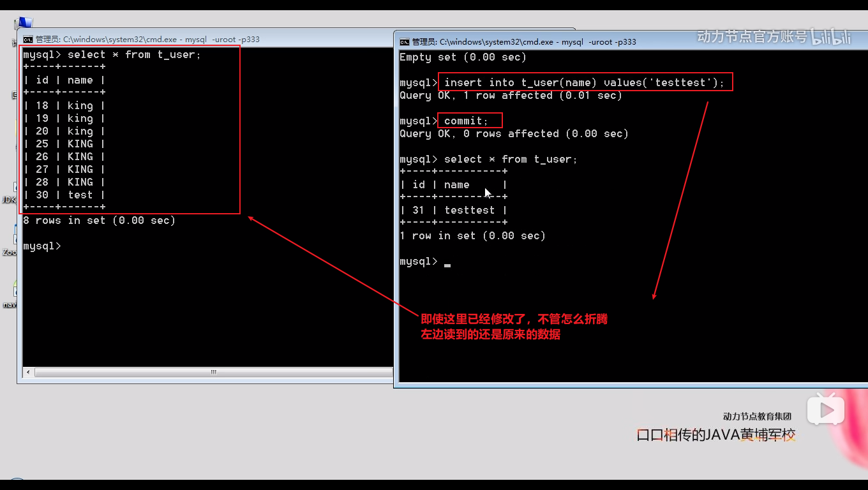Screen dimensions: 868x490
Task: Click the right cmd window's title bar text
Action: pyautogui.click(x=524, y=42)
